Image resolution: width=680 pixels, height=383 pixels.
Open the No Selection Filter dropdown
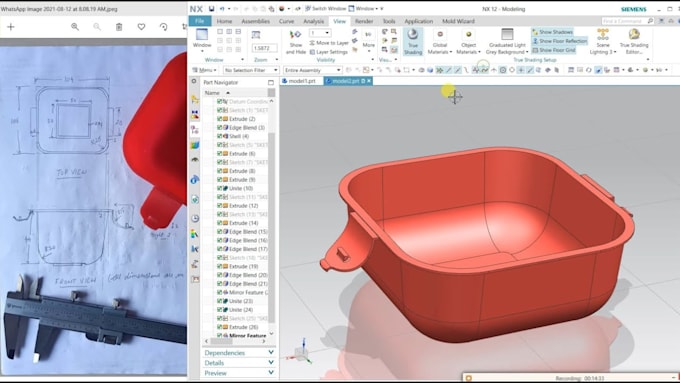tap(251, 70)
